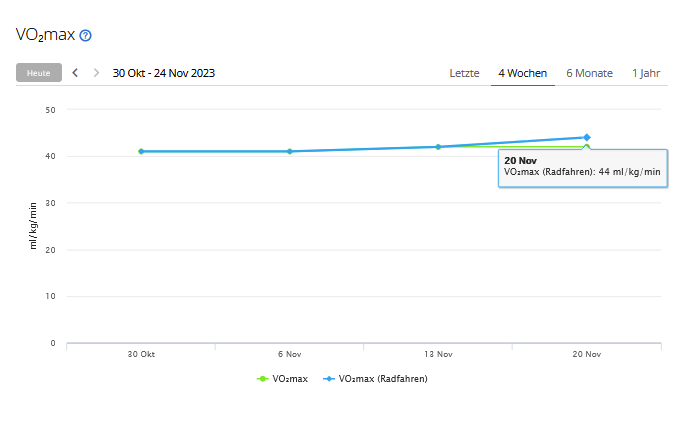Click the blue data point at 30 Okt
The image size is (682, 438).
pyautogui.click(x=141, y=151)
